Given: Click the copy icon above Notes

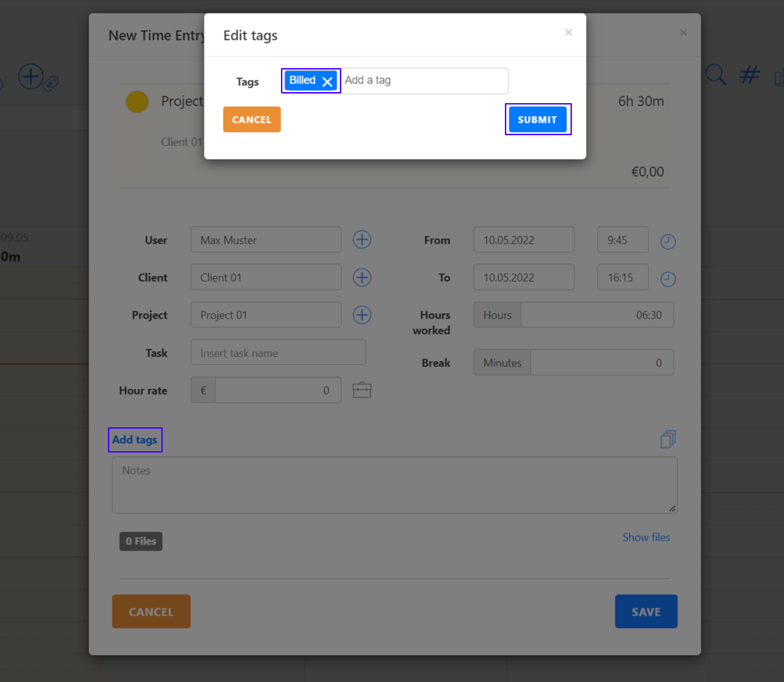Looking at the screenshot, I should tap(668, 439).
